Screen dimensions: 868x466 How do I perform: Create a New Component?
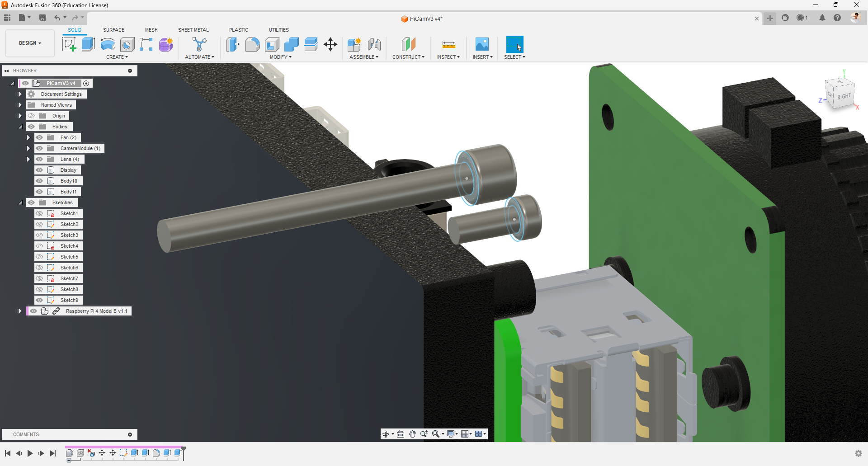pyautogui.click(x=354, y=44)
